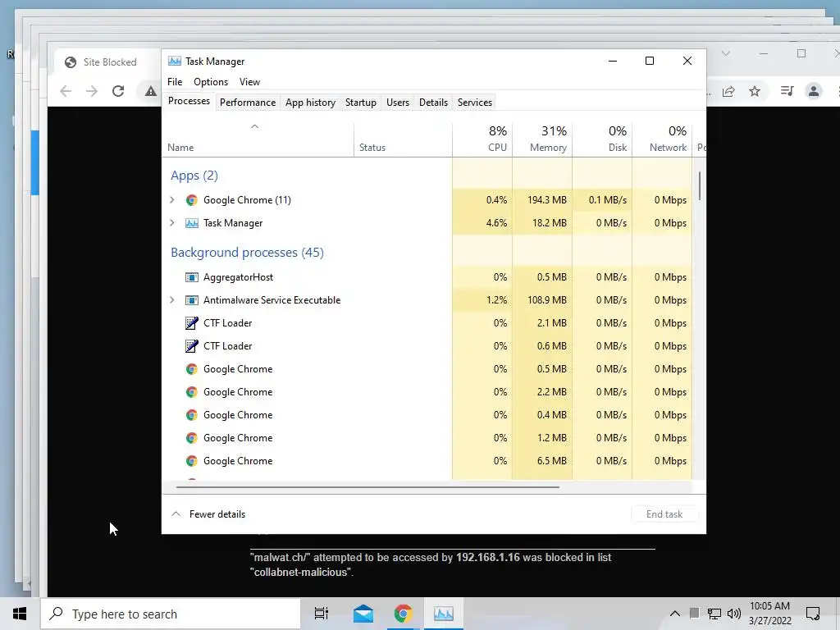
Task: Sort by the Disk column header
Action: 602,139
